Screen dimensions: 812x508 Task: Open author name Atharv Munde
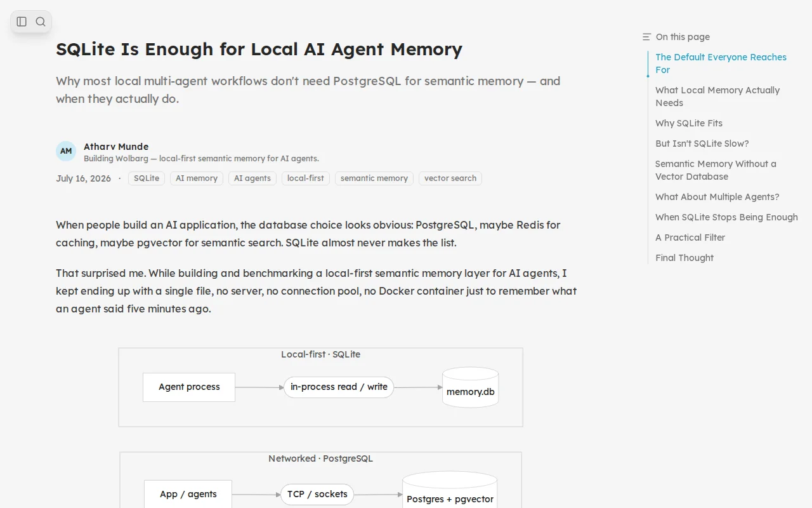tap(116, 146)
